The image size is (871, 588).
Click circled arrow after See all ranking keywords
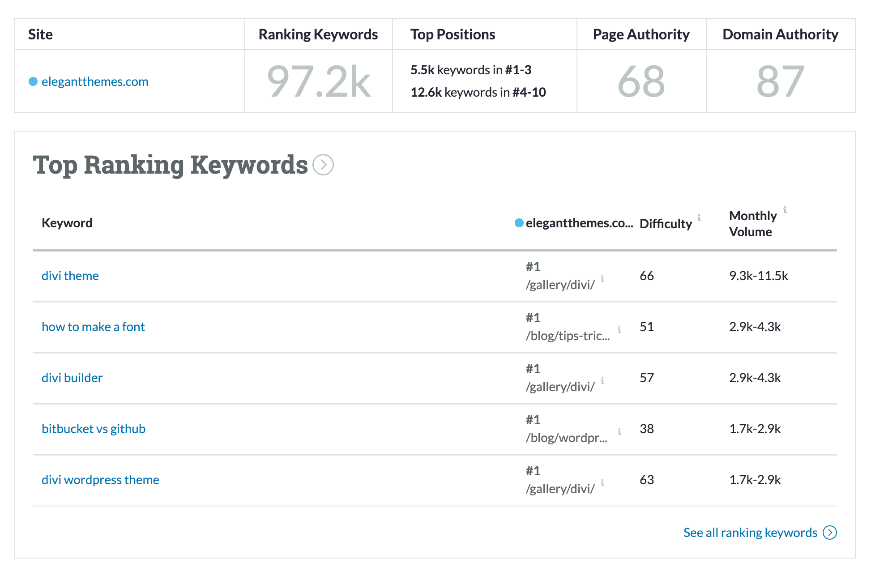(830, 533)
